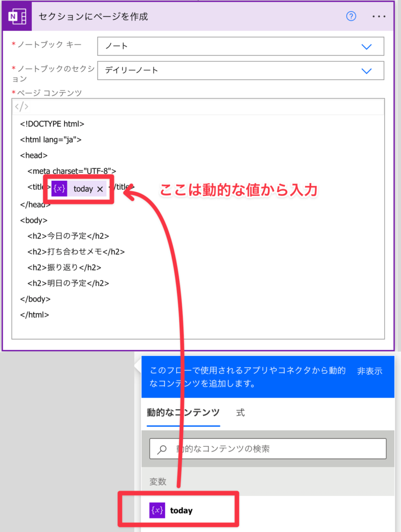
Task: Click the action title セクションにページを作成
Action: (93, 17)
